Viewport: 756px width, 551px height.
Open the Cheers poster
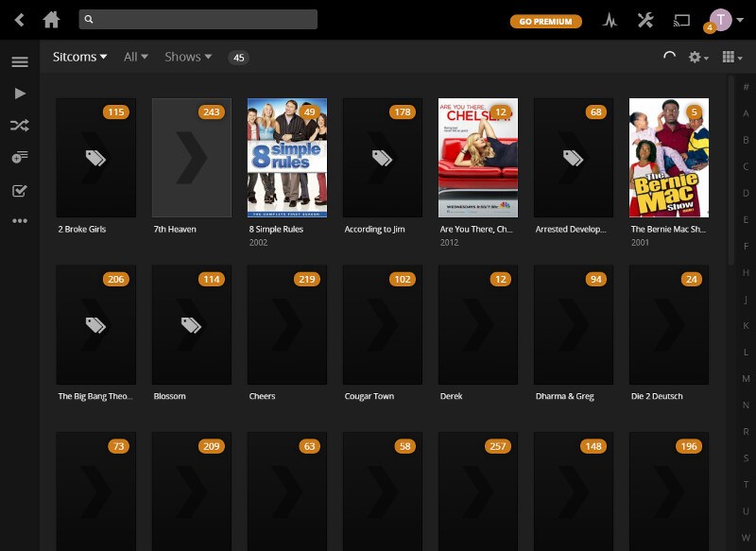tap(287, 325)
